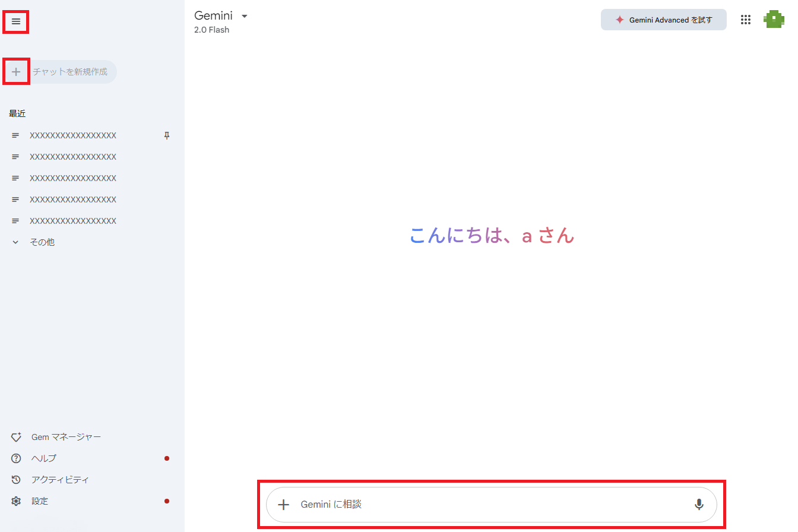Open the green account avatar
The width and height of the screenshot is (798, 532).
[774, 19]
